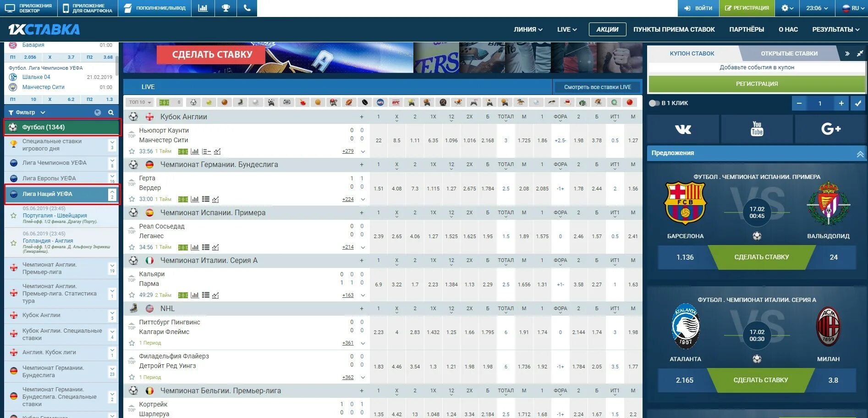The image size is (868, 418).
Task: Click the one-click stake amount field
Action: pyautogui.click(x=820, y=103)
